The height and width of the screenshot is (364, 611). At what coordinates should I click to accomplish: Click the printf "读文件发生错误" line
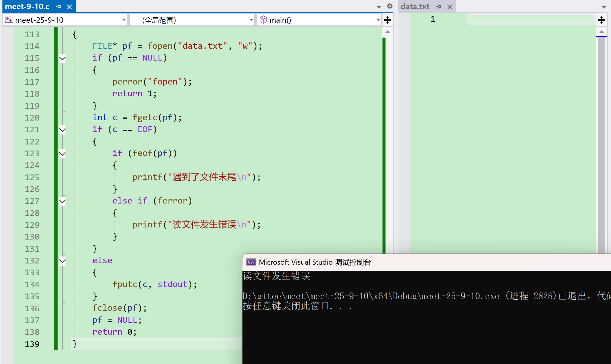(196, 224)
